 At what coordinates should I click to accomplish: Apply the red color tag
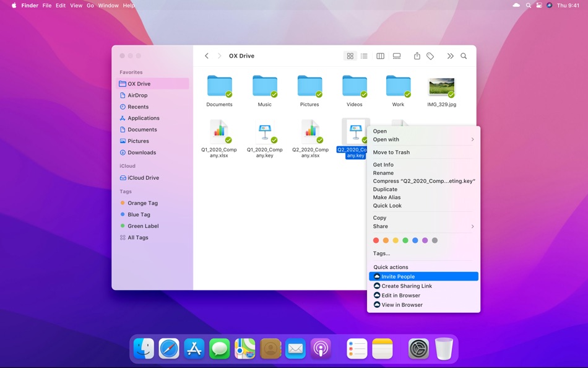point(376,240)
